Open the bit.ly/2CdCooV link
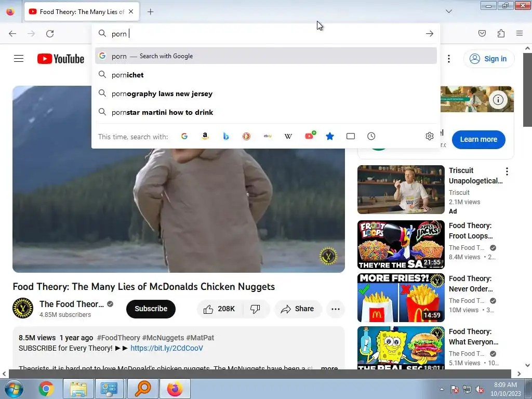532x399 pixels. coord(167,348)
